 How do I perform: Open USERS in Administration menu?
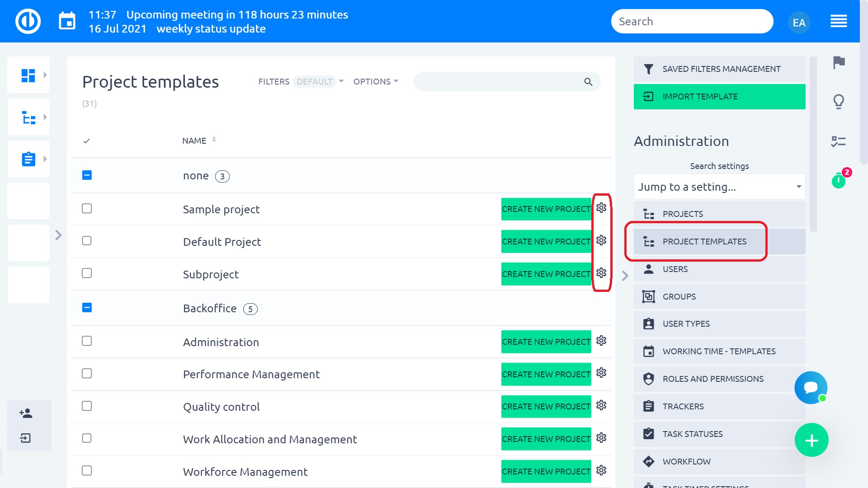[719, 269]
